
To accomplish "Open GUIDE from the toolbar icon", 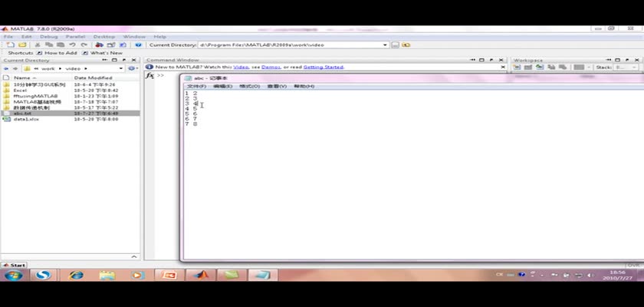I will (x=111, y=45).
